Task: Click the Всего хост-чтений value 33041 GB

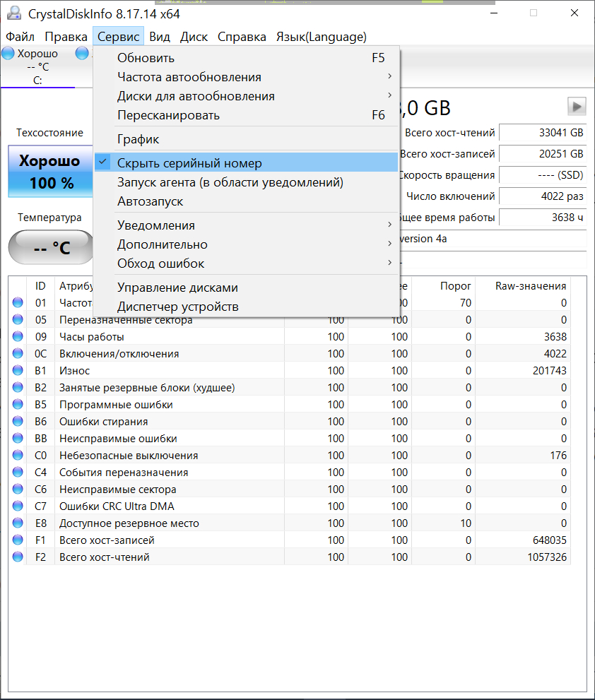Action: [x=543, y=133]
